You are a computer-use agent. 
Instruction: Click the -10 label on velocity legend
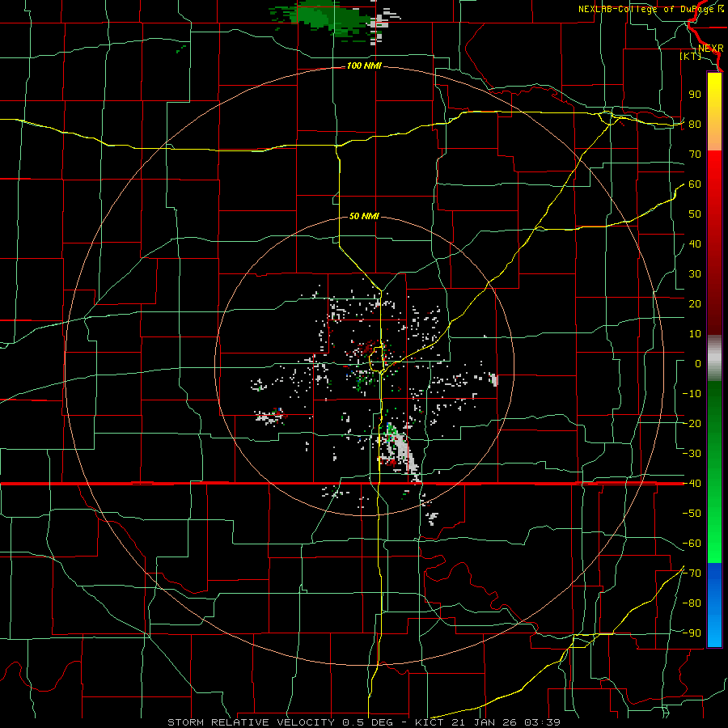tap(692, 394)
